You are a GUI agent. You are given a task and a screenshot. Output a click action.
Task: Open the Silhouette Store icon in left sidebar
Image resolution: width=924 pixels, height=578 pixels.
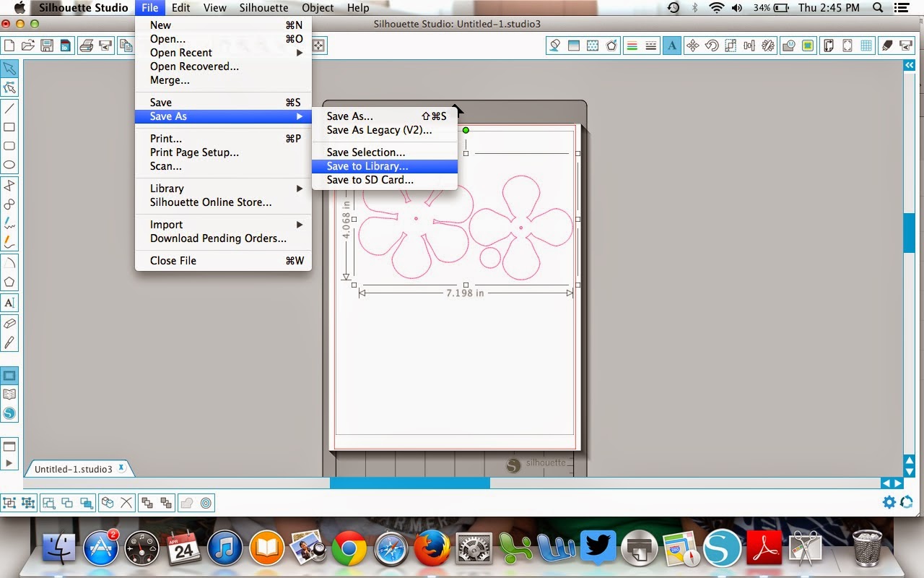9,413
